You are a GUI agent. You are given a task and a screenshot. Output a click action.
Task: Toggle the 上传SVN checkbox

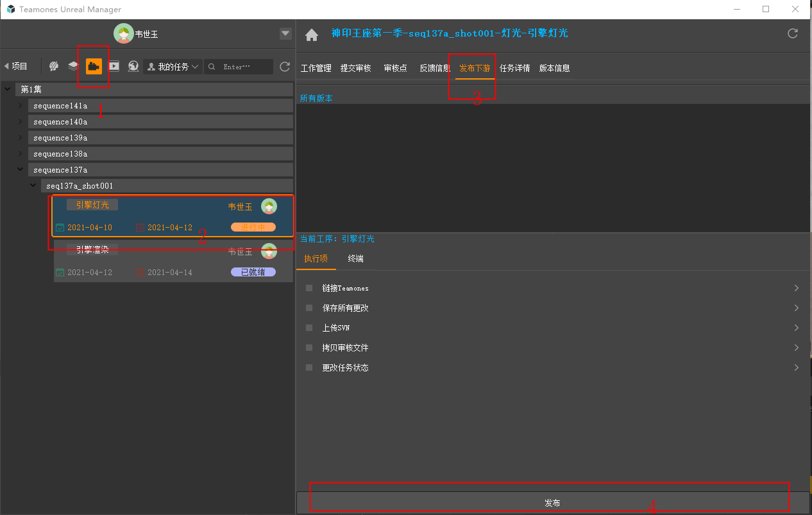(309, 328)
